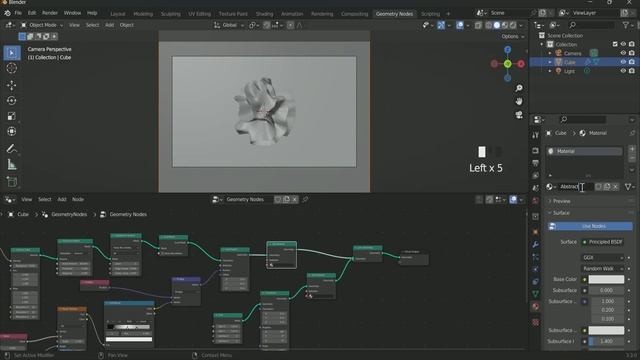Toggle Light visibility eye in outliner

(623, 71)
